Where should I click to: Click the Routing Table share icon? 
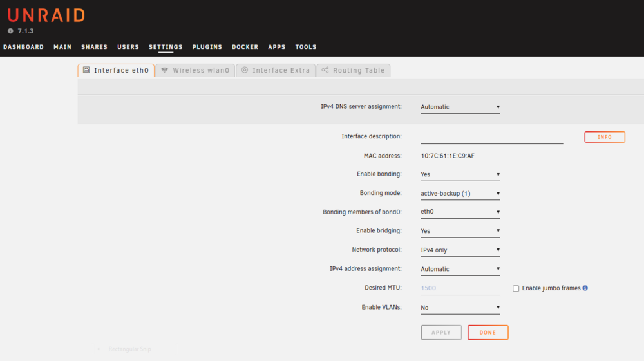coord(325,69)
